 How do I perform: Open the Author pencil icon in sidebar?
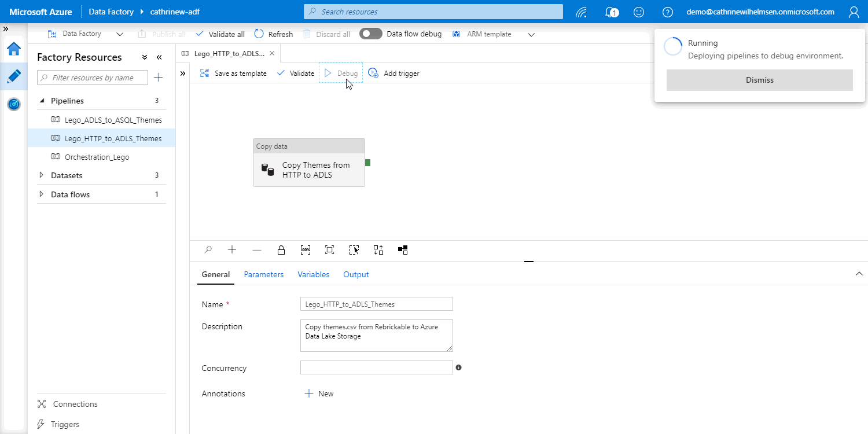[14, 76]
